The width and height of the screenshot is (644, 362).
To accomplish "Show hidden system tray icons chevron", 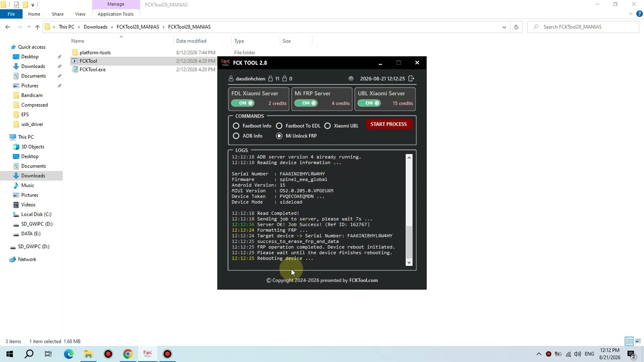I will point(539,354).
